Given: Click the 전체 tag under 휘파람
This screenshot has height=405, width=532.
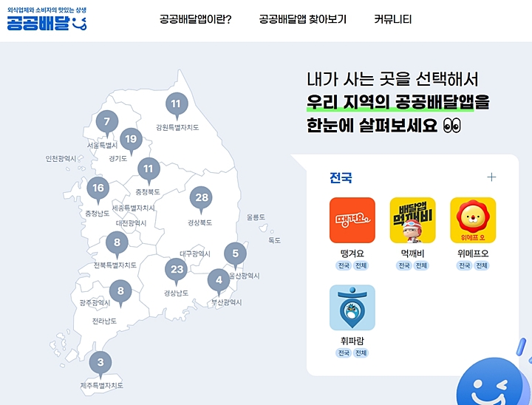Looking at the screenshot, I should click(x=361, y=353).
